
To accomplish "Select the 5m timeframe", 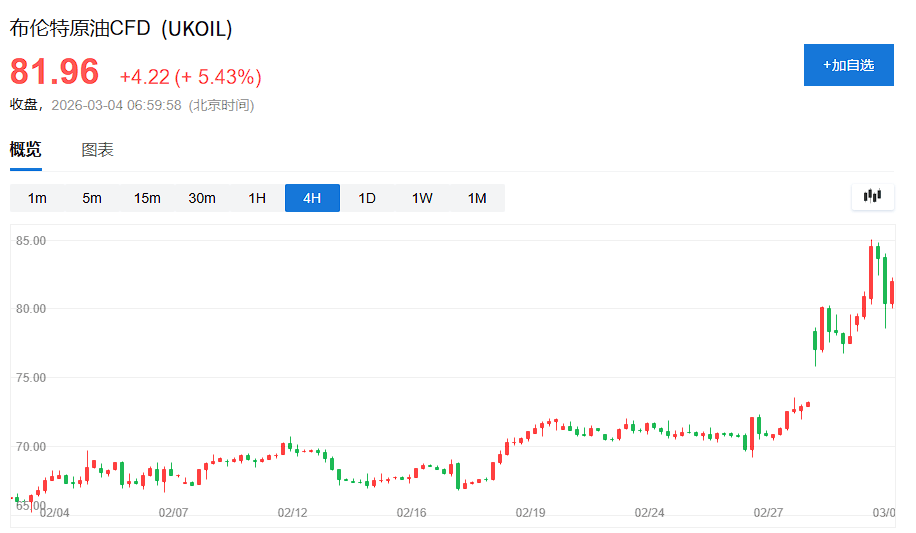I will click(92, 198).
